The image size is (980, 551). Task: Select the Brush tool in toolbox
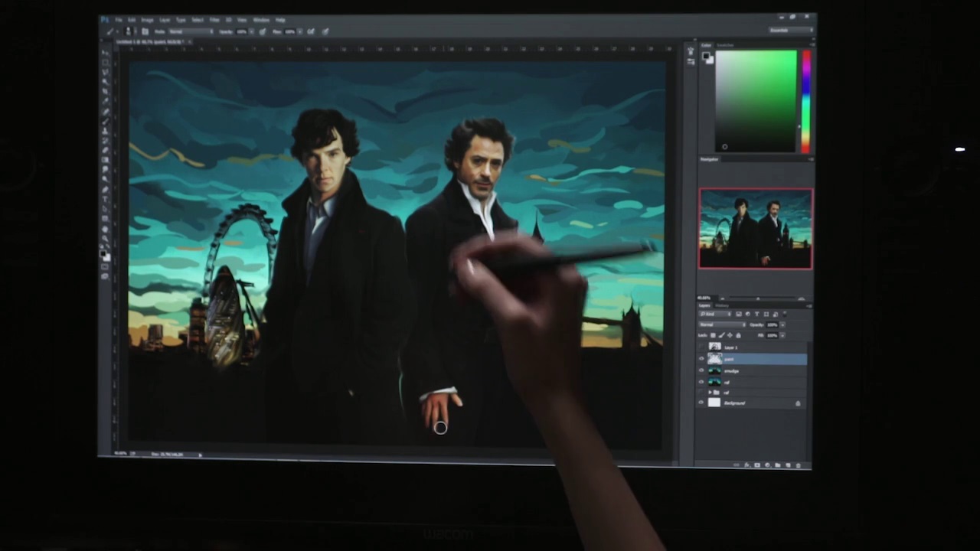(x=105, y=121)
